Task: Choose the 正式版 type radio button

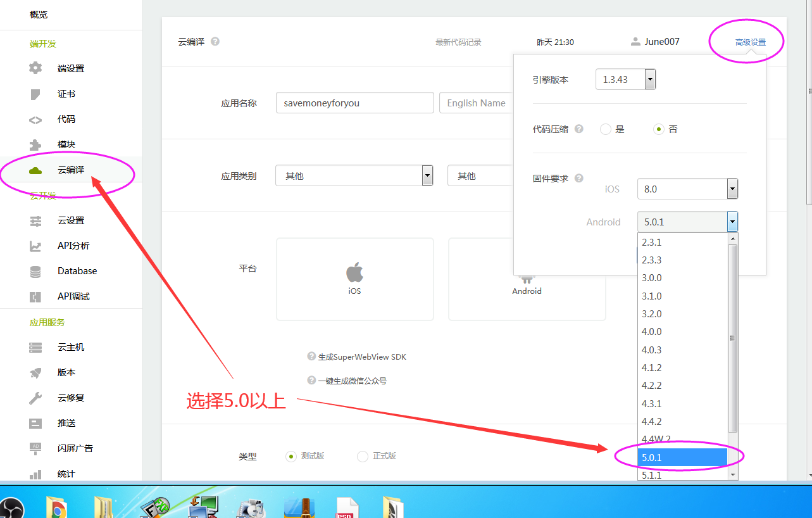Action: (363, 456)
